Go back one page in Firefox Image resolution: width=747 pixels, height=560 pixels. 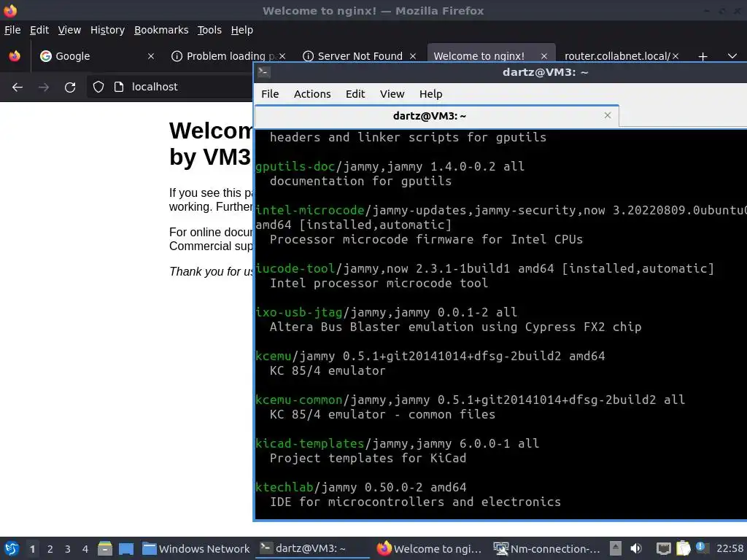18,87
